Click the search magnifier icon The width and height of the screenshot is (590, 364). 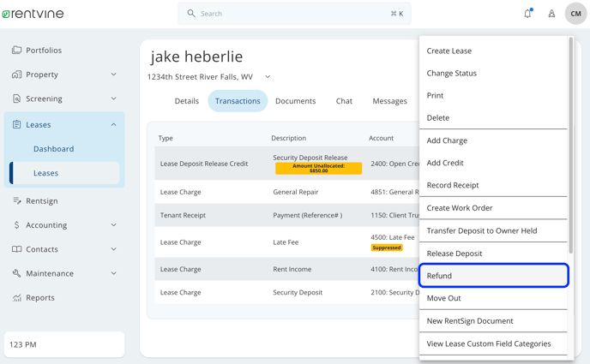click(x=191, y=14)
